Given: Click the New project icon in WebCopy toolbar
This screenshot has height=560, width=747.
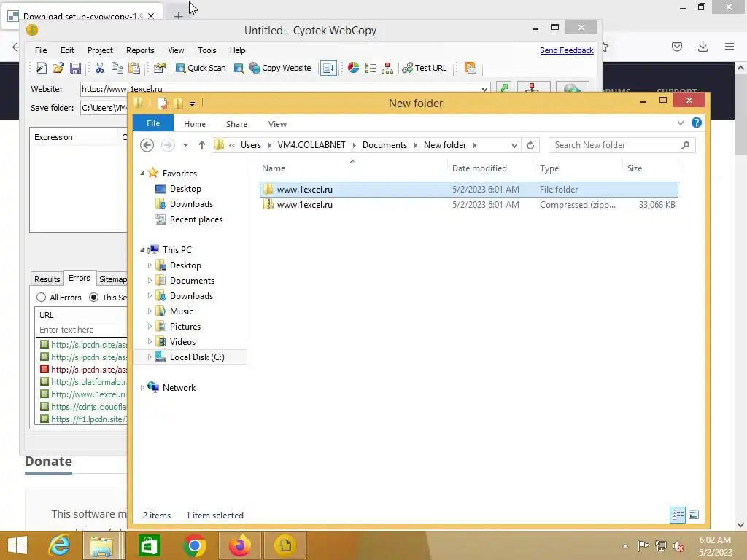Looking at the screenshot, I should pos(42,68).
